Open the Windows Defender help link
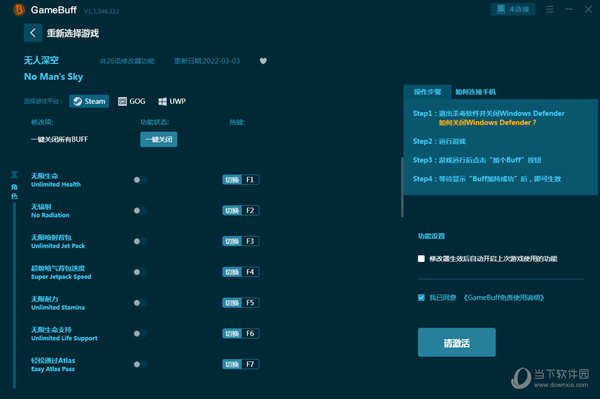Viewport: 600px width, 399px height. coord(487,123)
